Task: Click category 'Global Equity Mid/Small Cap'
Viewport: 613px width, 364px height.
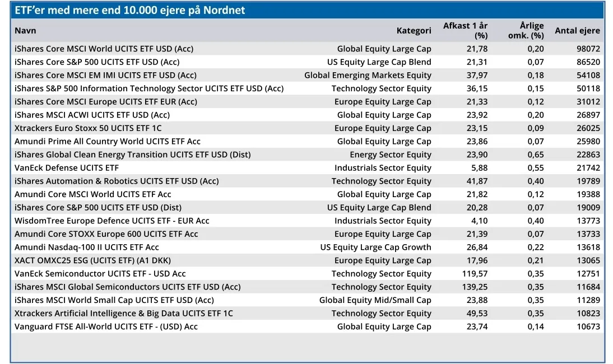Action: pyautogui.click(x=375, y=300)
